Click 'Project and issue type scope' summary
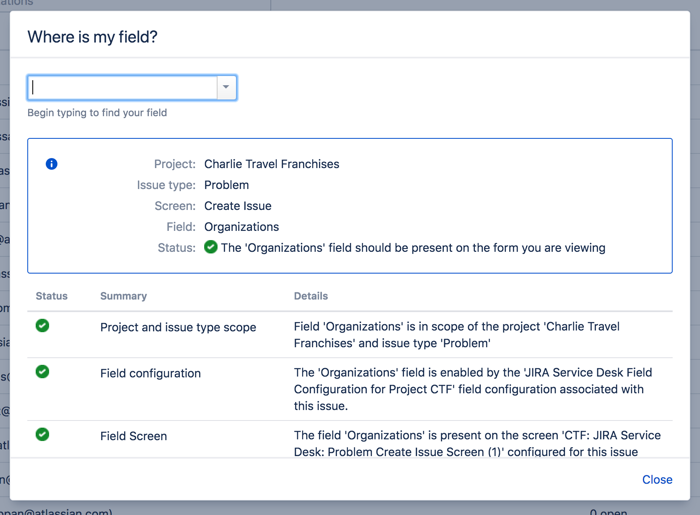Viewport: 700px width, 515px height. click(178, 327)
